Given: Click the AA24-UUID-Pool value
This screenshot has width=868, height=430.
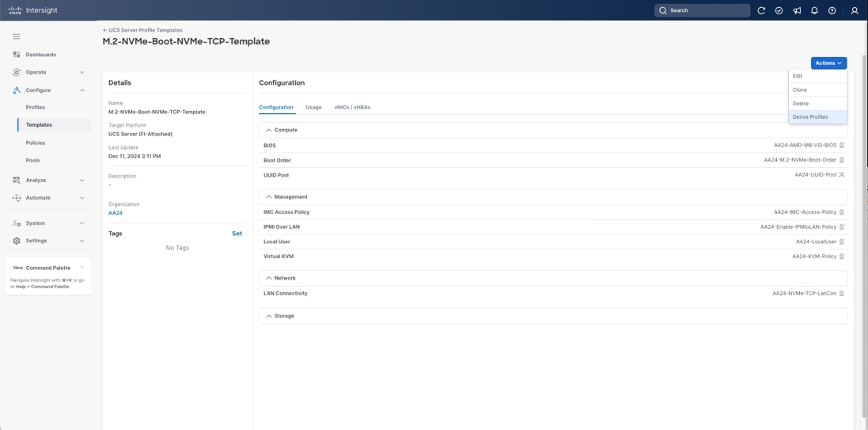Looking at the screenshot, I should 815,174.
